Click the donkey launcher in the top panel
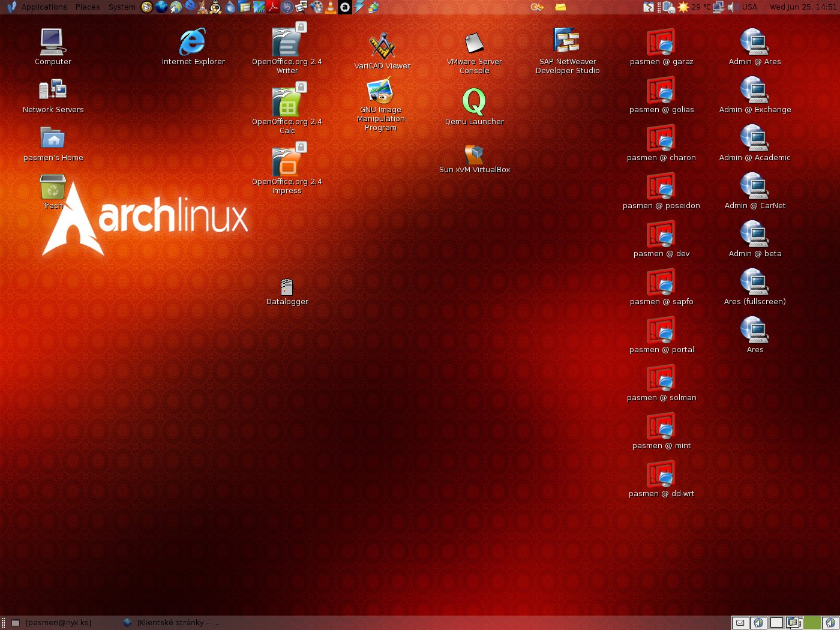Viewport: 840px width, 630px height. [x=202, y=7]
